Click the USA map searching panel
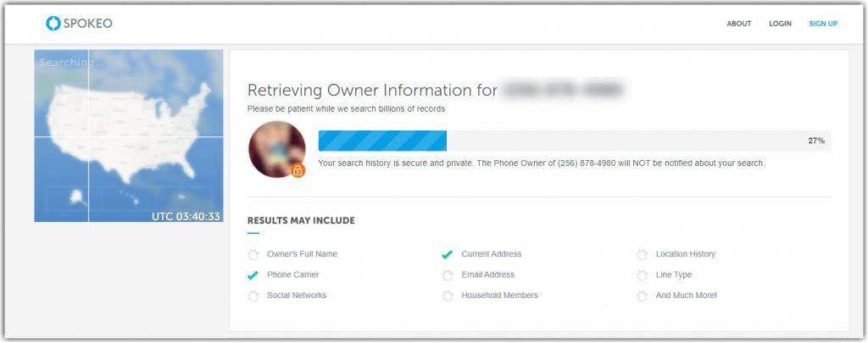This screenshot has height=343, width=868. coord(129,136)
